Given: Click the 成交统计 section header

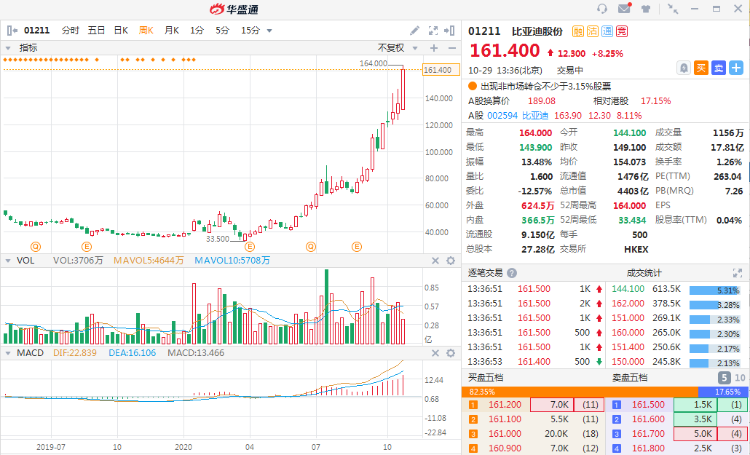Looking at the screenshot, I should point(644,273).
